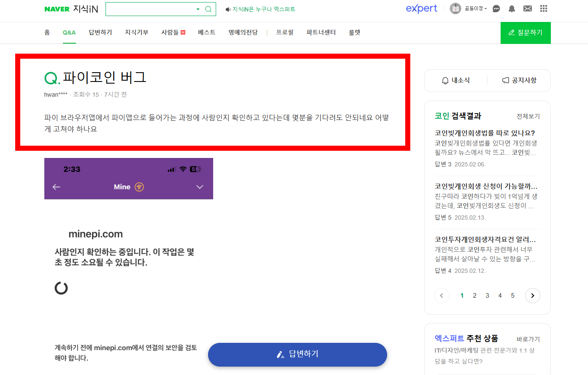Click the 답변 4 2025.02.12. line
The image size is (588, 375).
point(460,271)
